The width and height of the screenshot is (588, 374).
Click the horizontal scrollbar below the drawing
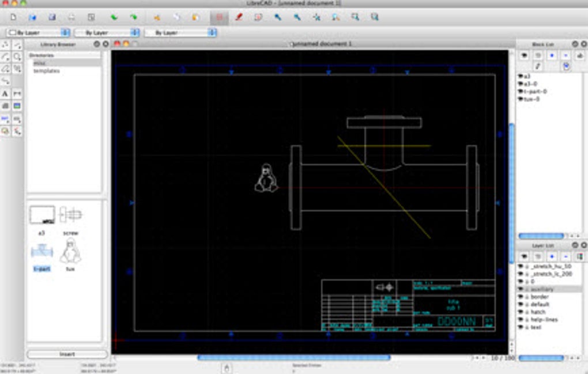point(293,357)
